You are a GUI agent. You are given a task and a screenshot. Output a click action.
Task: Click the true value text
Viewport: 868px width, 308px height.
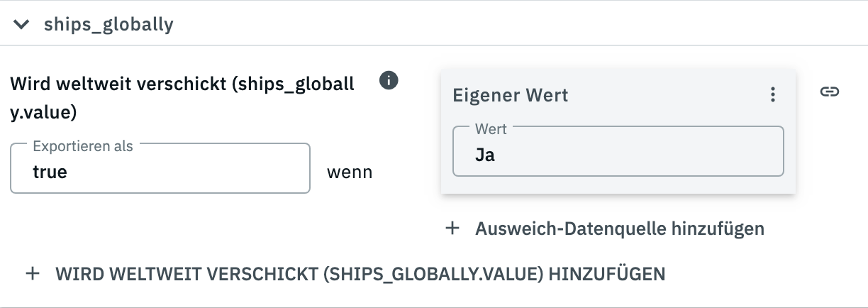click(50, 172)
